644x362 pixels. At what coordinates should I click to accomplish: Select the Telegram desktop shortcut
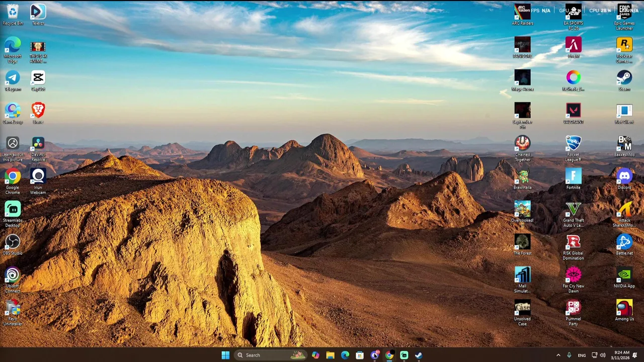tap(13, 80)
